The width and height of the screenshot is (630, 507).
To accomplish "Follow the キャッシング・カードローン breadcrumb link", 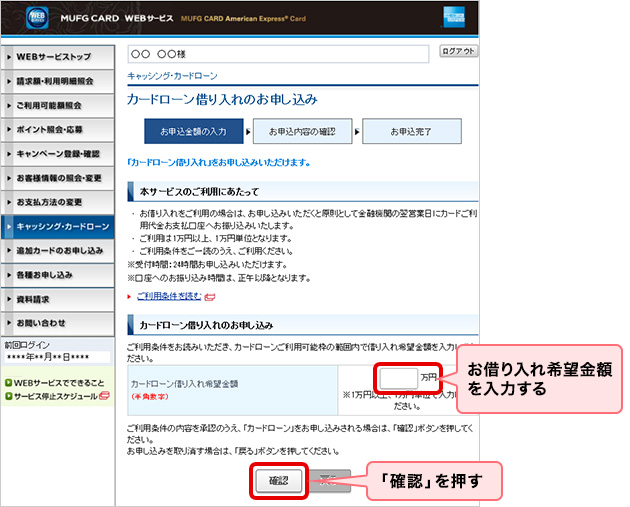I will pyautogui.click(x=172, y=76).
